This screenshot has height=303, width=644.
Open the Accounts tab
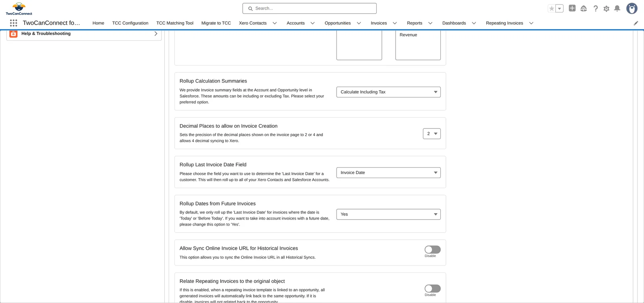coord(295,23)
